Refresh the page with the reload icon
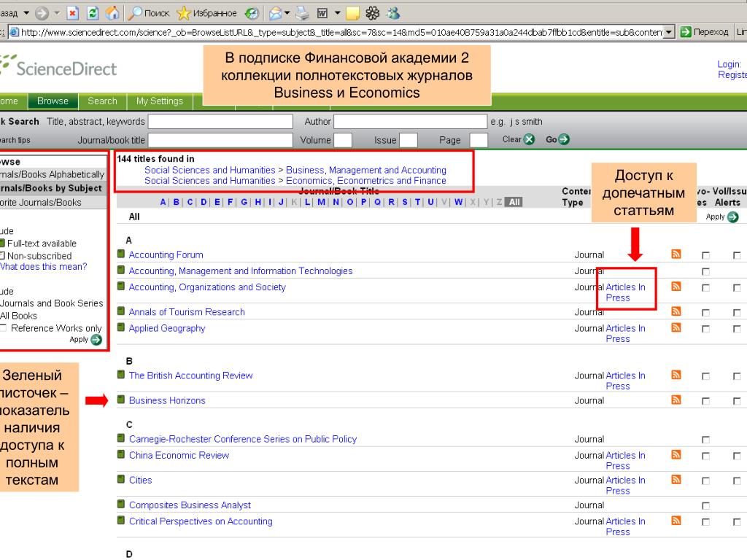 93,13
